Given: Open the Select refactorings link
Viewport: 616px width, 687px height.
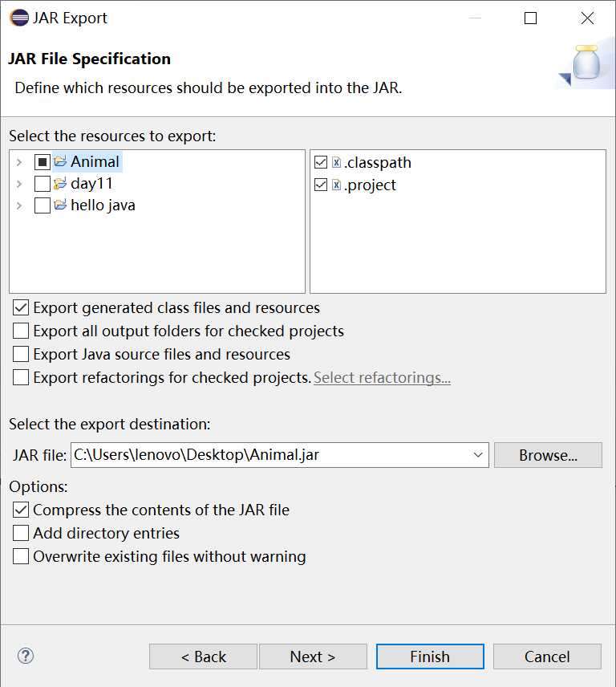Looking at the screenshot, I should [x=382, y=377].
